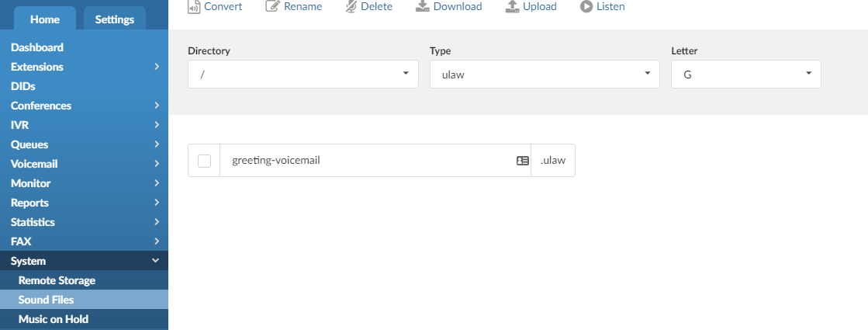Viewport: 868px width, 330px height.
Task: Click the Upload icon in toolbar
Action: click(x=512, y=7)
